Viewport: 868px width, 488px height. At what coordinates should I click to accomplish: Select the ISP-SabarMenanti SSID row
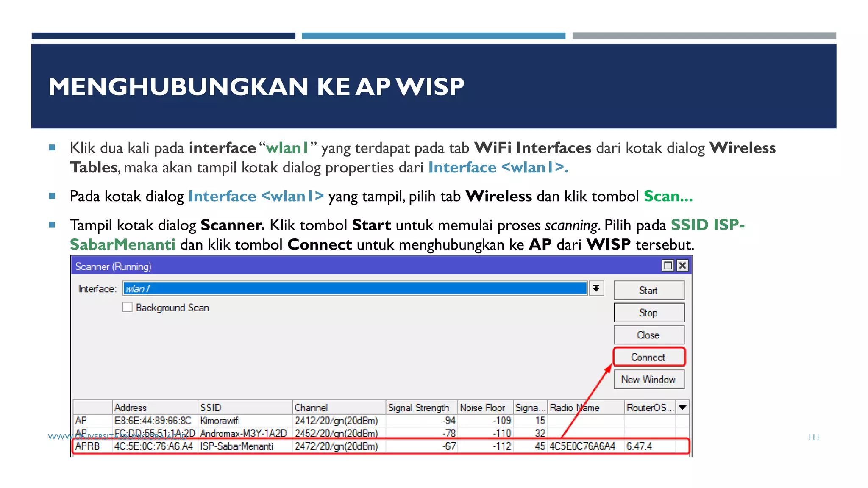click(x=381, y=446)
